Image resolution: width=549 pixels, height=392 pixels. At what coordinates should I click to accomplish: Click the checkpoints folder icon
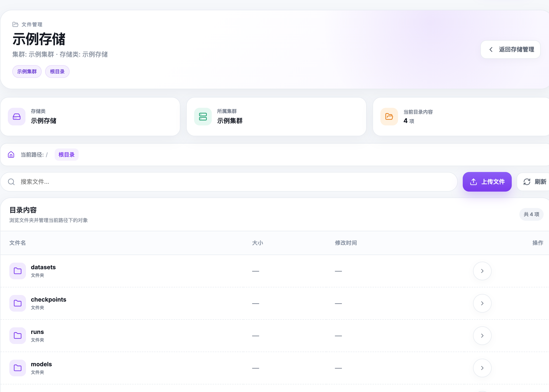(18, 303)
